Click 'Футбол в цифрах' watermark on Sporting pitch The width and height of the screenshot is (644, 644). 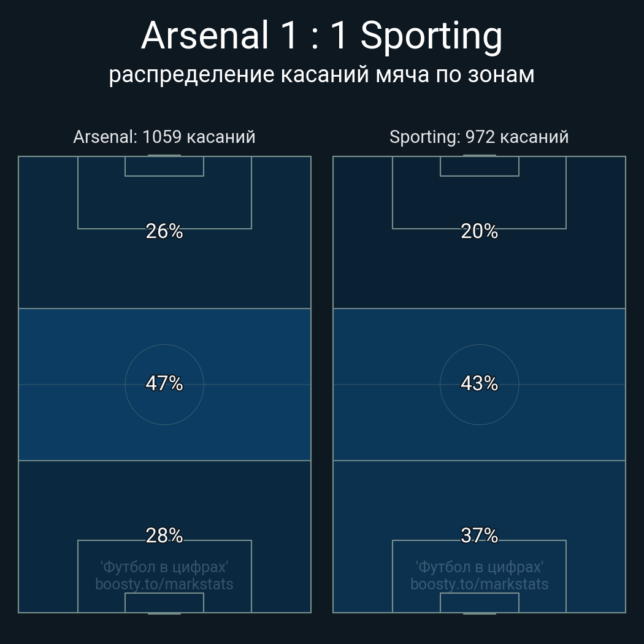tap(479, 567)
